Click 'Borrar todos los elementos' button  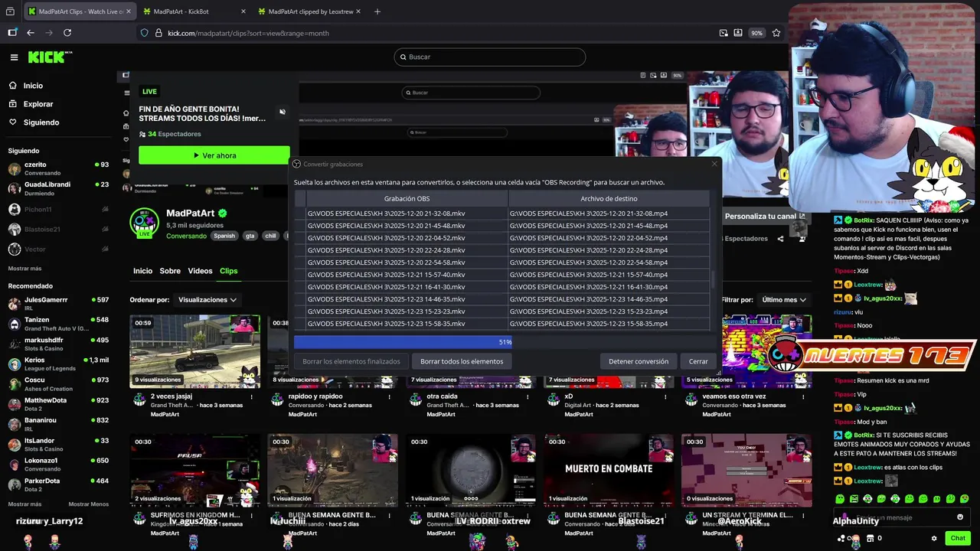pos(462,361)
